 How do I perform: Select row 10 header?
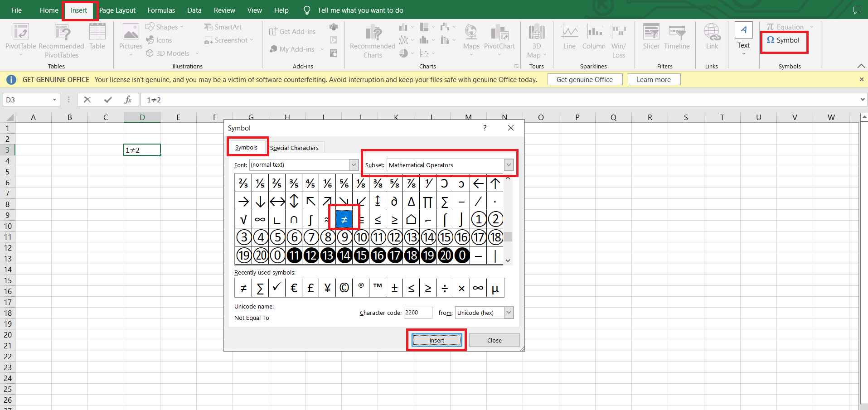pos(8,226)
